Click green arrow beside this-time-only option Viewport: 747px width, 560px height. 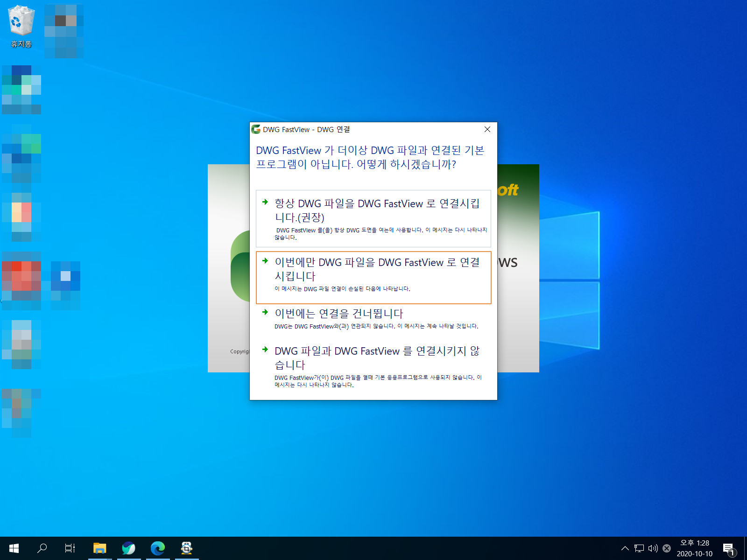click(265, 261)
